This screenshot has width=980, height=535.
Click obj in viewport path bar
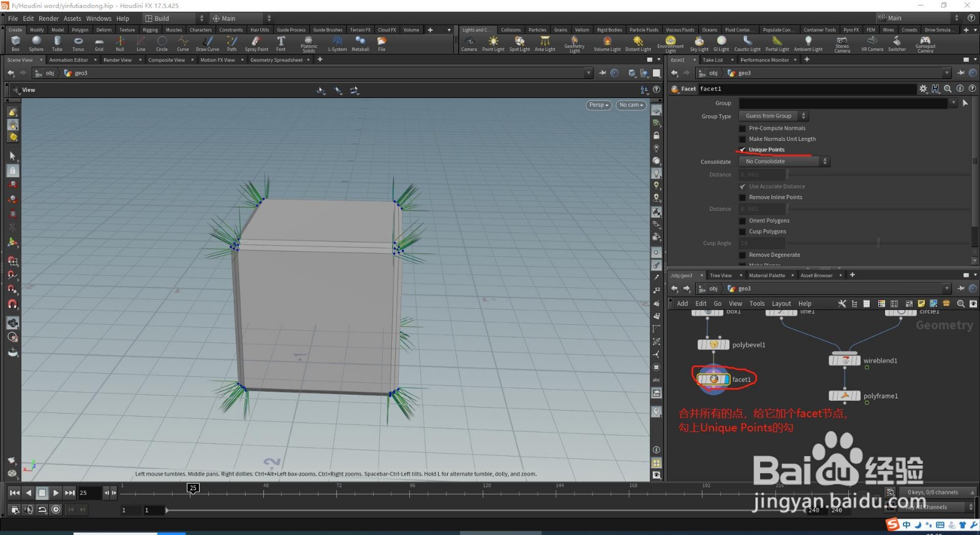(x=50, y=73)
